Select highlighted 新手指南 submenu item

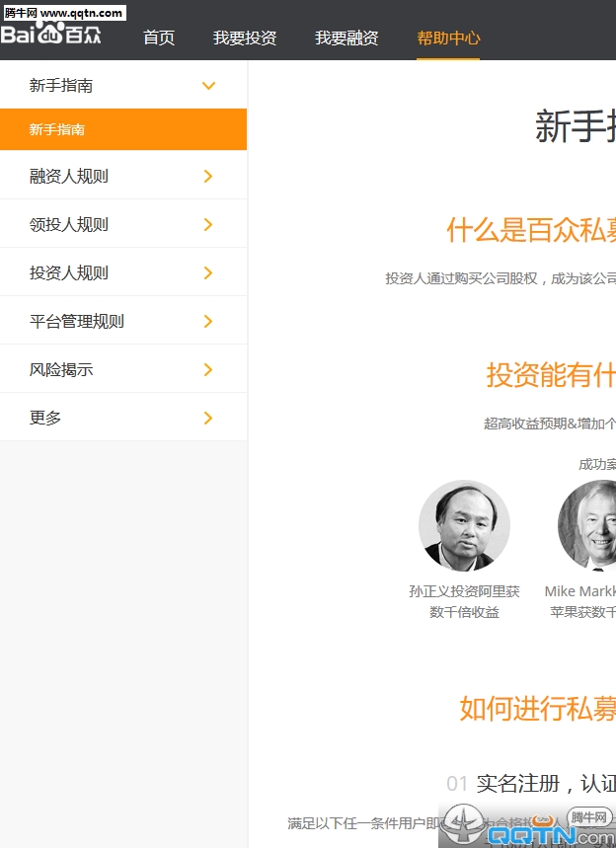coord(57,129)
